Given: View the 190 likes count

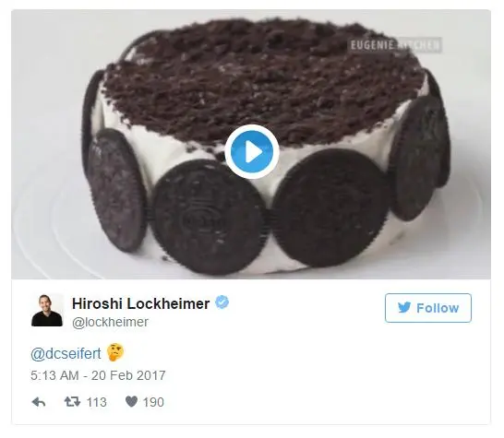Looking at the screenshot, I should (x=153, y=402).
